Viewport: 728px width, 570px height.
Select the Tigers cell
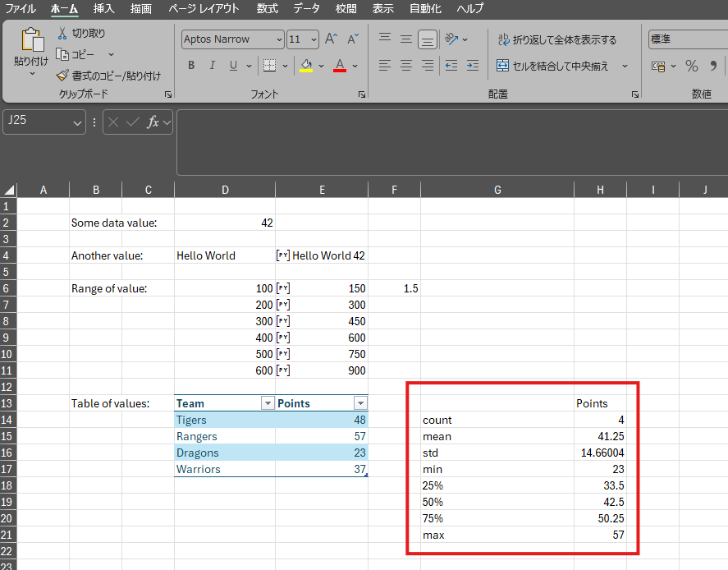(x=225, y=420)
